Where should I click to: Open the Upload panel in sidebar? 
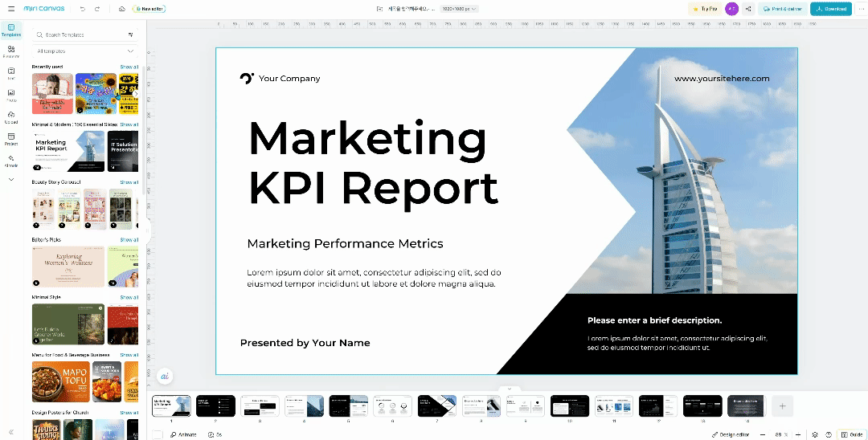click(x=11, y=117)
